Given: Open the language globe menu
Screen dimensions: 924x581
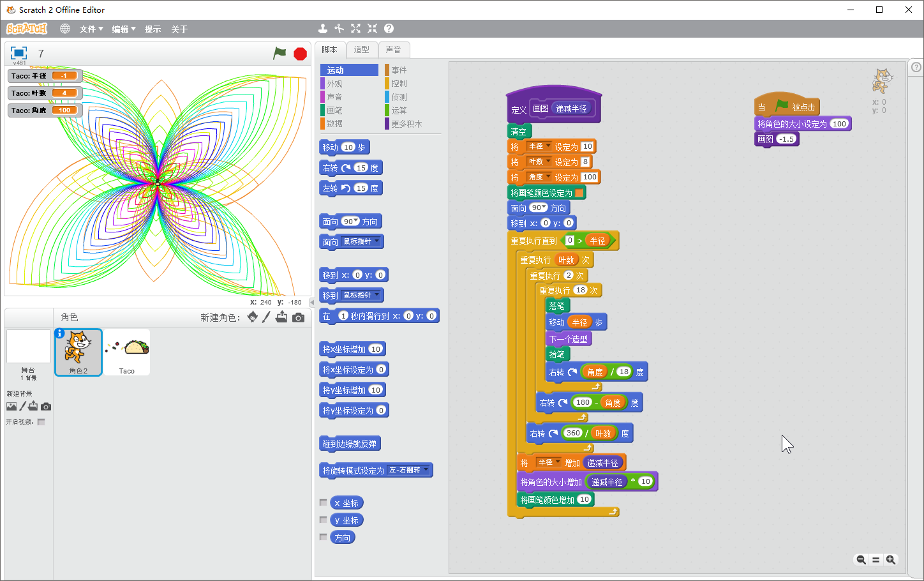Looking at the screenshot, I should coord(65,29).
